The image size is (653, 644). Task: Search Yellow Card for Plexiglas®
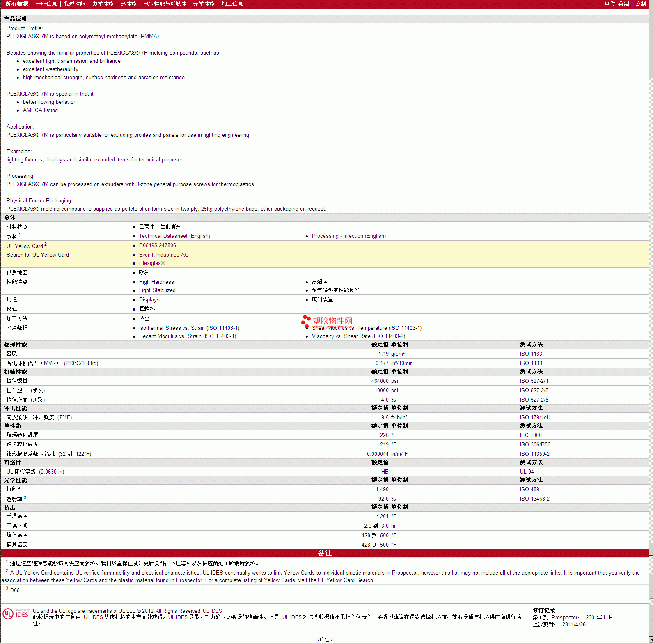[x=152, y=263]
